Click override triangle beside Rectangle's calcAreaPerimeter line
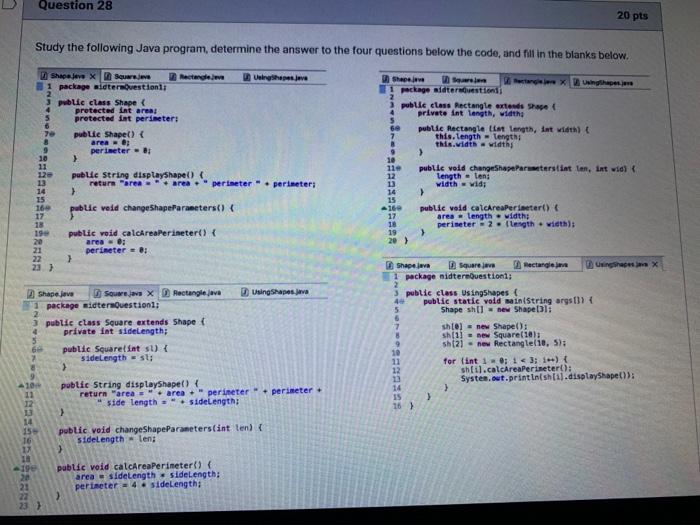700x525 pixels. click(x=384, y=208)
